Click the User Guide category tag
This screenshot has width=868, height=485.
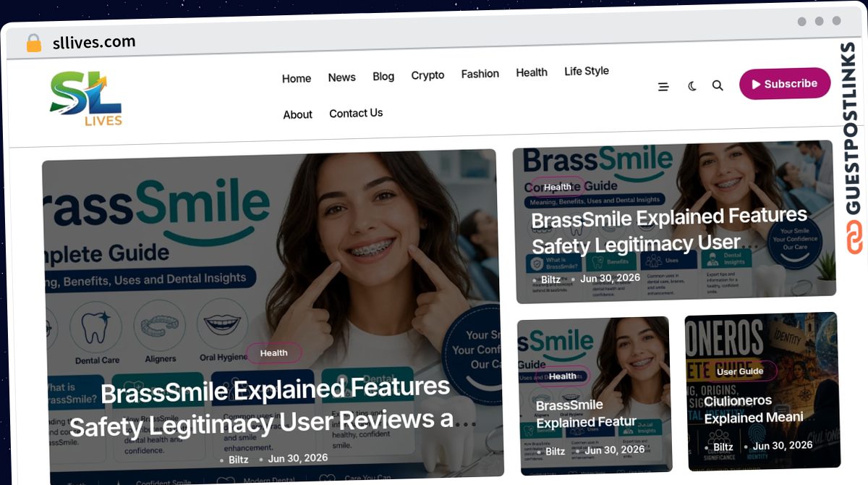(x=740, y=371)
